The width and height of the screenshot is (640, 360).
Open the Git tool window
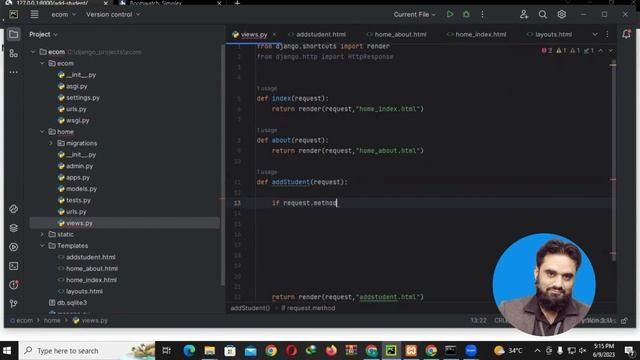(x=13, y=304)
